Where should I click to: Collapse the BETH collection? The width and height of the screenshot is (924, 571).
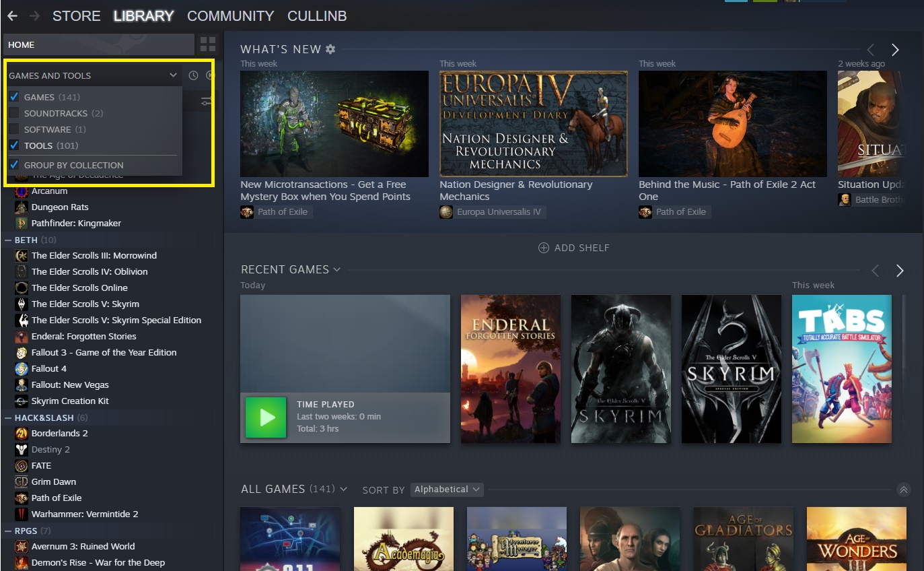[8, 240]
